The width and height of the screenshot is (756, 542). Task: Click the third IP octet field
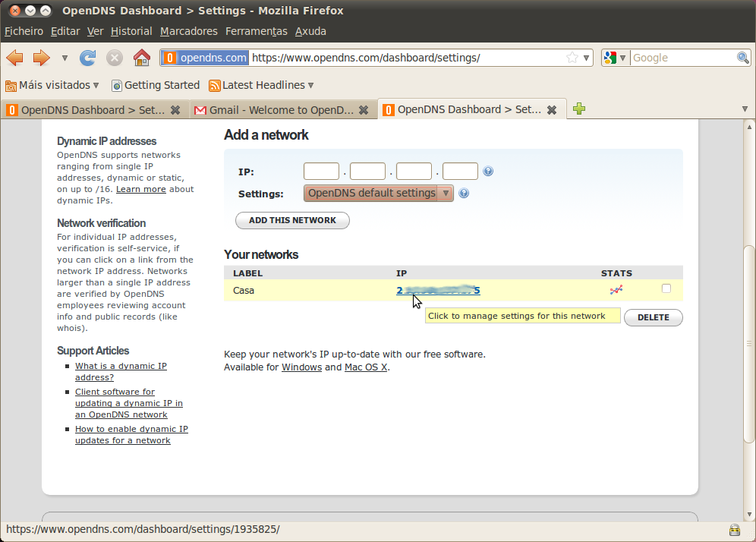(414, 172)
